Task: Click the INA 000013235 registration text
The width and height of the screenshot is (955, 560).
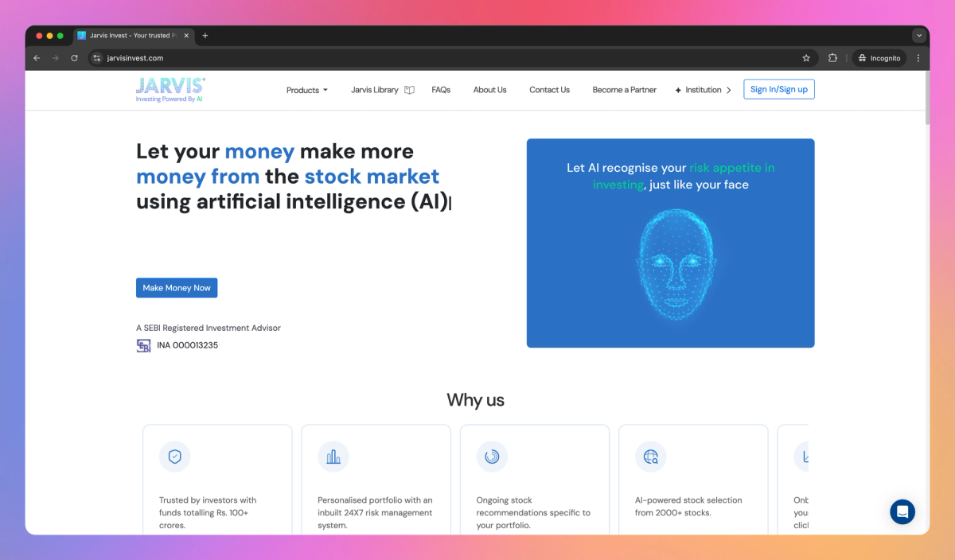Action: (x=187, y=345)
